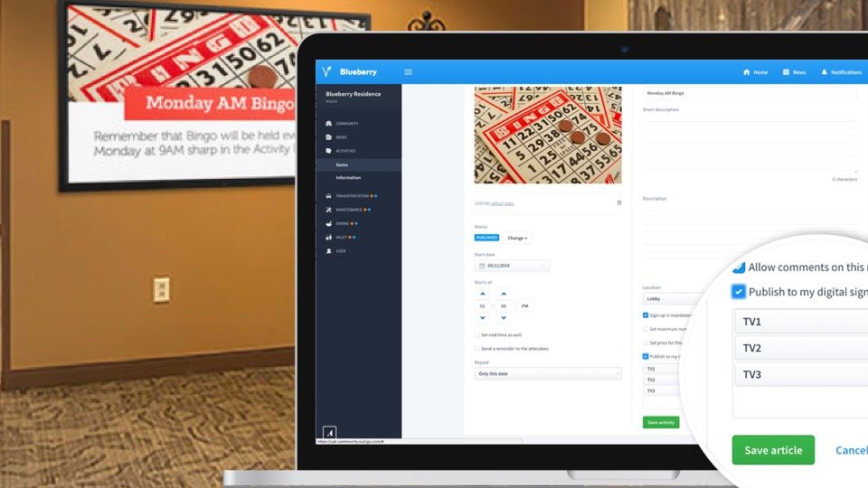The image size is (868, 488).
Task: Click the Blueberry leaf logo icon
Action: (x=326, y=71)
